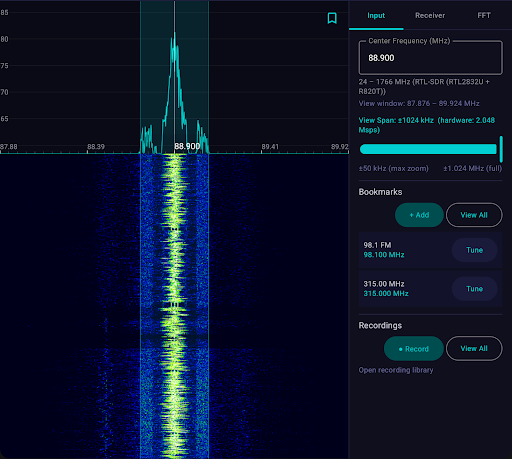The width and height of the screenshot is (512, 459).
Task: Click the bookmark icon on the spectrum
Action: [332, 18]
